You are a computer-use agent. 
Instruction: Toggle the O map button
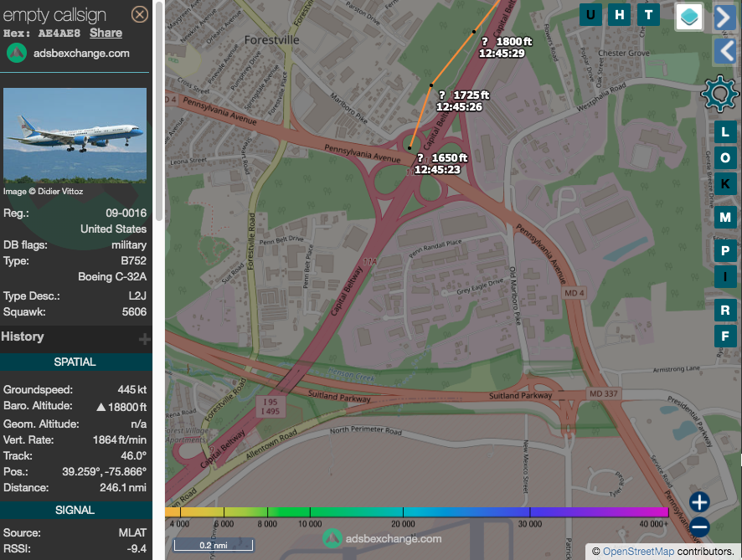(725, 158)
